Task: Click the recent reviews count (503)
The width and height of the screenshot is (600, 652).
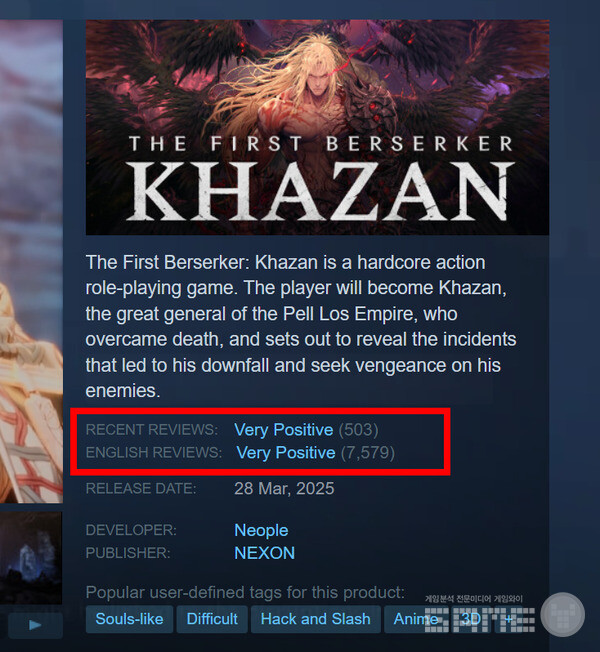Action: (x=358, y=430)
